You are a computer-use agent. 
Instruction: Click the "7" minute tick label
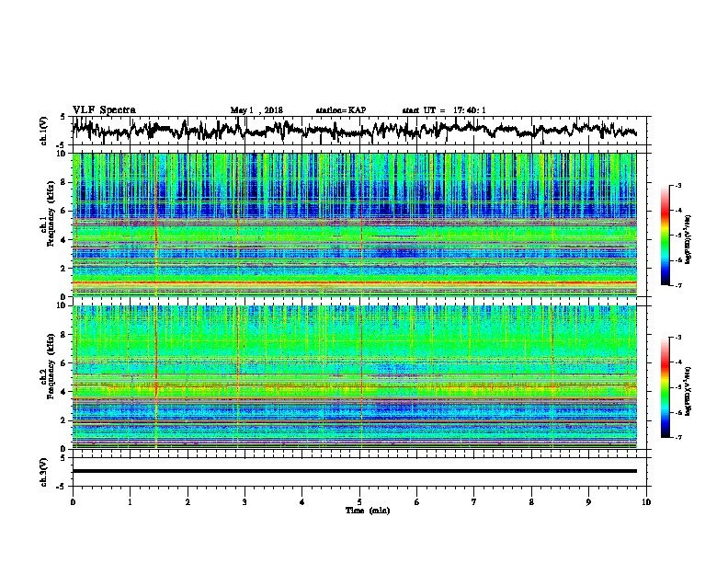474,501
